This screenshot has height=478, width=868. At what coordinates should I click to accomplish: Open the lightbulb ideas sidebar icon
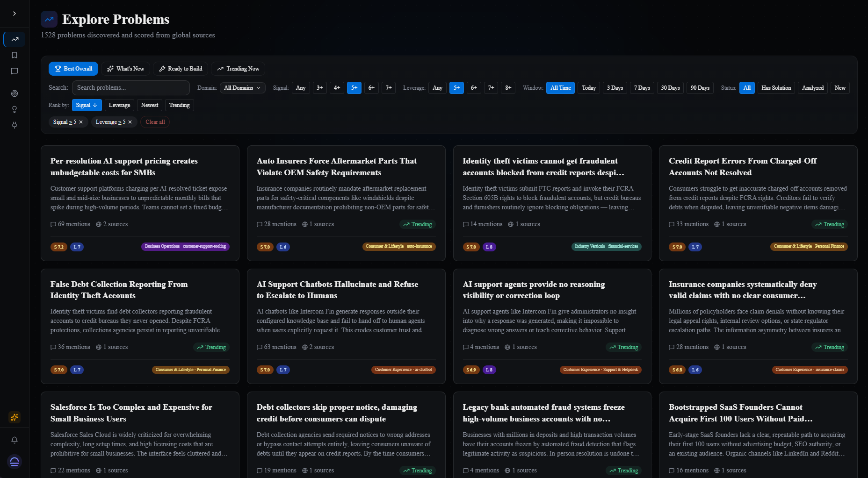point(14,109)
